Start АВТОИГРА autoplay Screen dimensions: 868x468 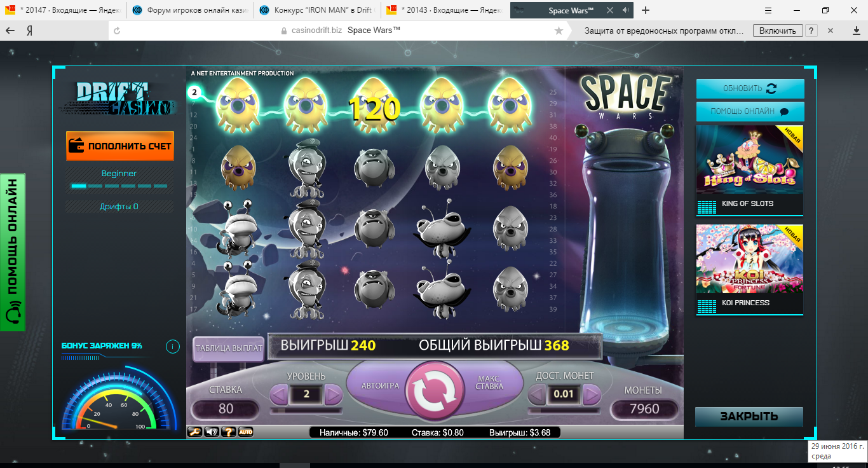click(x=380, y=386)
